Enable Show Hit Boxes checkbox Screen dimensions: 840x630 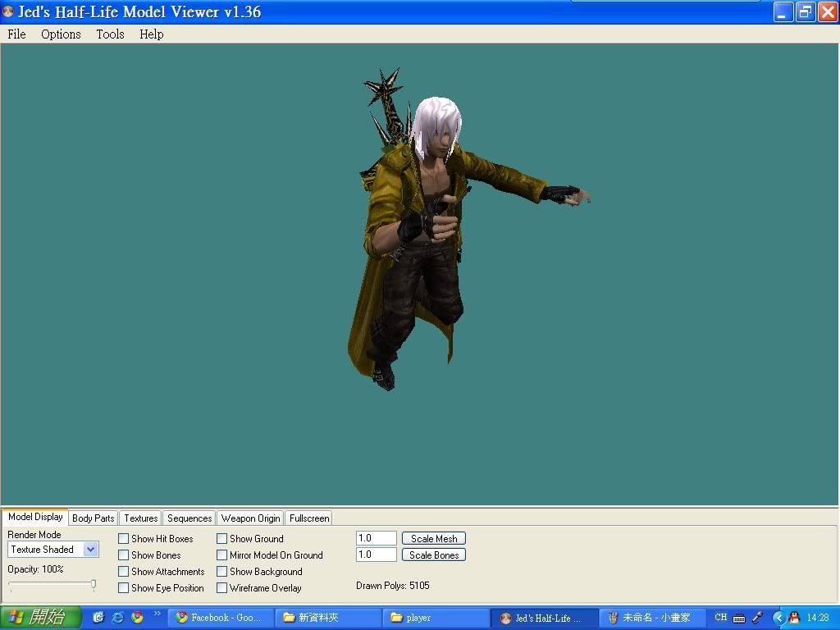click(124, 539)
